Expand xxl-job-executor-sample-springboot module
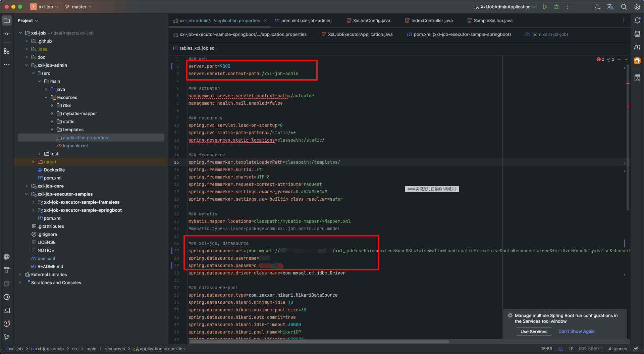Screen dimensions: 644x354 point(33,210)
